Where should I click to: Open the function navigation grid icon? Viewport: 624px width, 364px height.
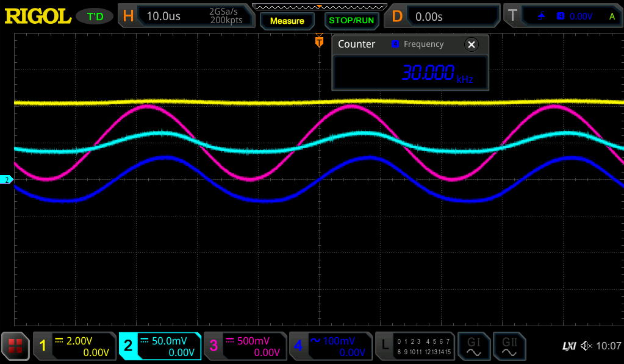pos(15,346)
